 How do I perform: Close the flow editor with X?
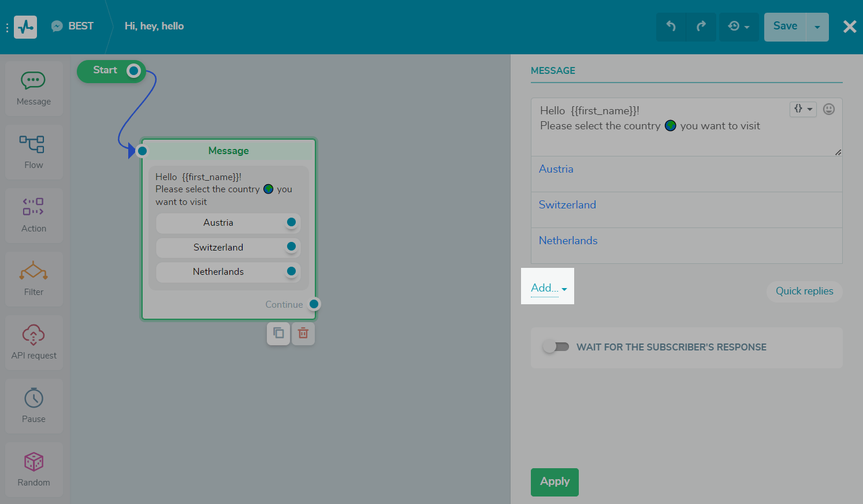click(x=850, y=27)
